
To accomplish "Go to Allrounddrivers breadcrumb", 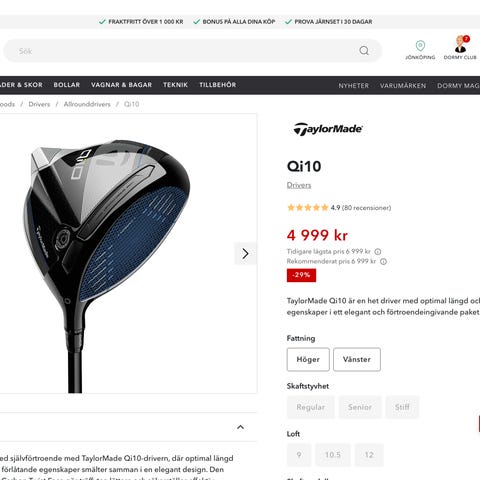I will (x=87, y=104).
